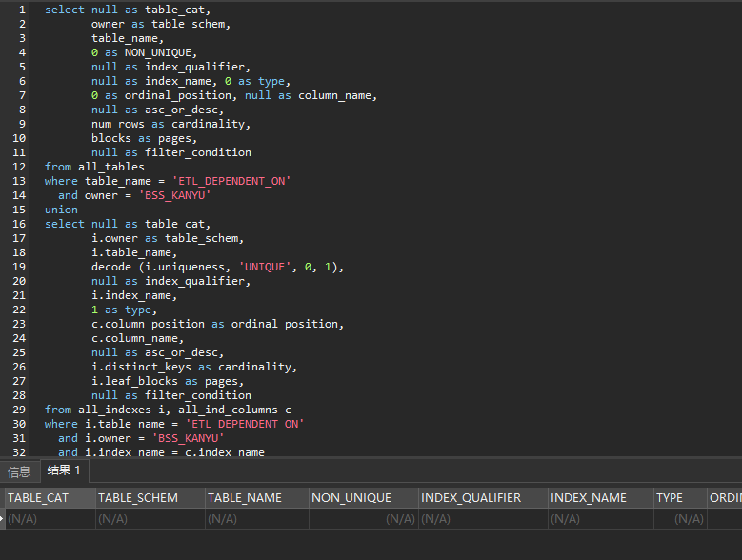Image resolution: width=742 pixels, height=560 pixels.
Task: Click line number 29 in the gutter
Action: click(19, 410)
